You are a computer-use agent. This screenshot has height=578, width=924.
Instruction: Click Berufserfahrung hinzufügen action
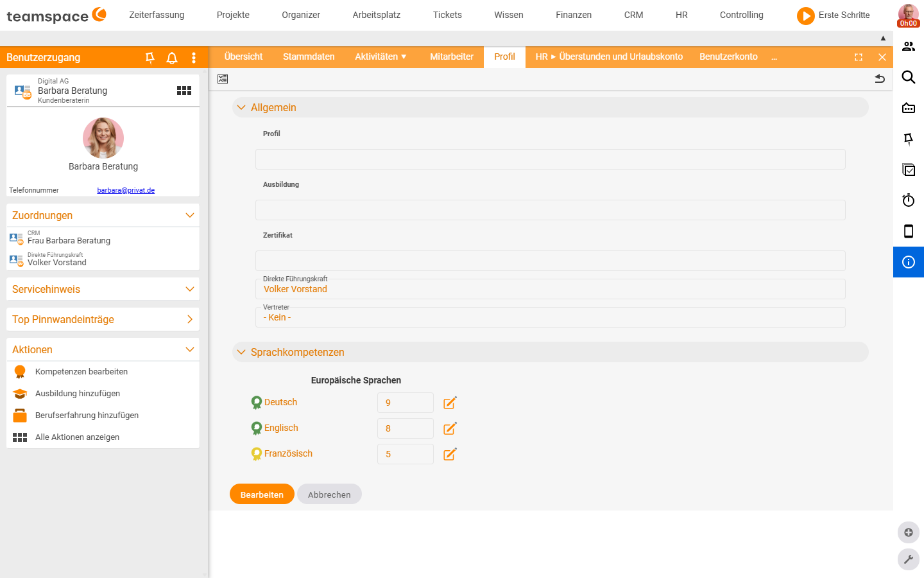[x=87, y=416]
